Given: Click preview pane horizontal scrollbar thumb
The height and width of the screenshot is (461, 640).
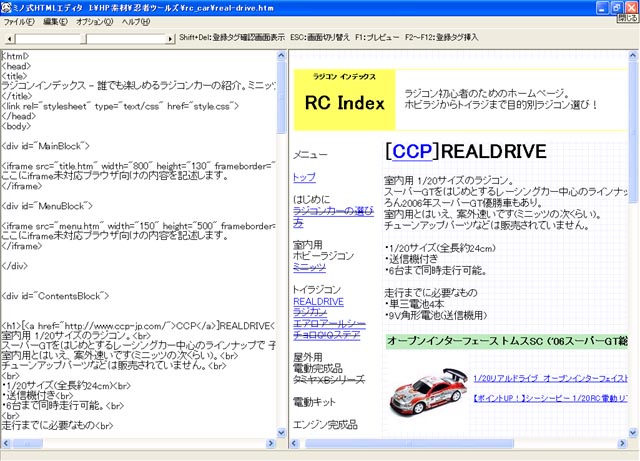Looking at the screenshot, I should (409, 443).
